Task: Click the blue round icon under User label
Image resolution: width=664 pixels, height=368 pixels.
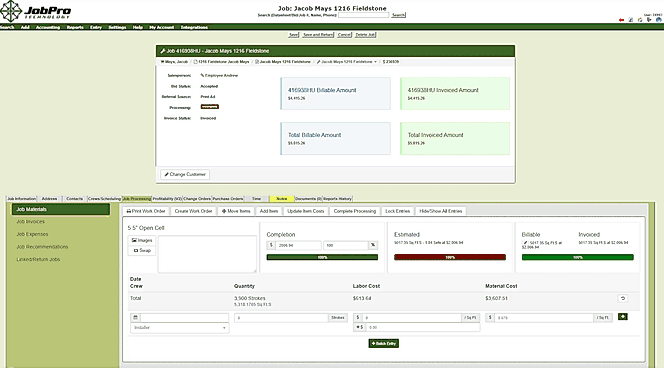Action: (x=658, y=20)
